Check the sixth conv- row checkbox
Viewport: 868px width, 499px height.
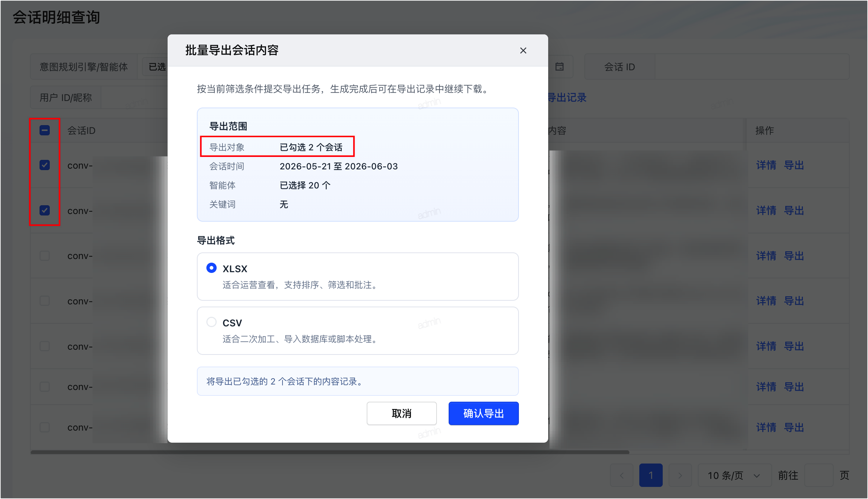click(45, 387)
